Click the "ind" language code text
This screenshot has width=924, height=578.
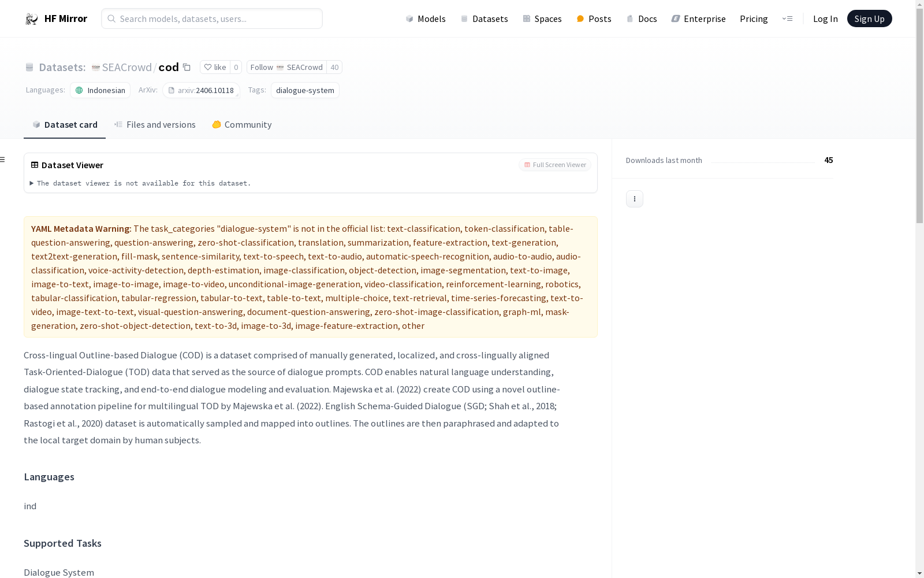click(30, 506)
